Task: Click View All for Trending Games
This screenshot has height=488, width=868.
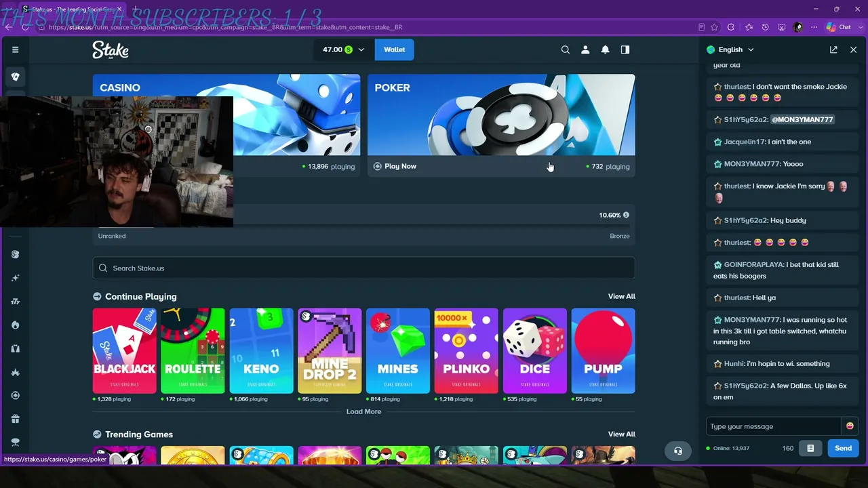Action: [x=622, y=434]
